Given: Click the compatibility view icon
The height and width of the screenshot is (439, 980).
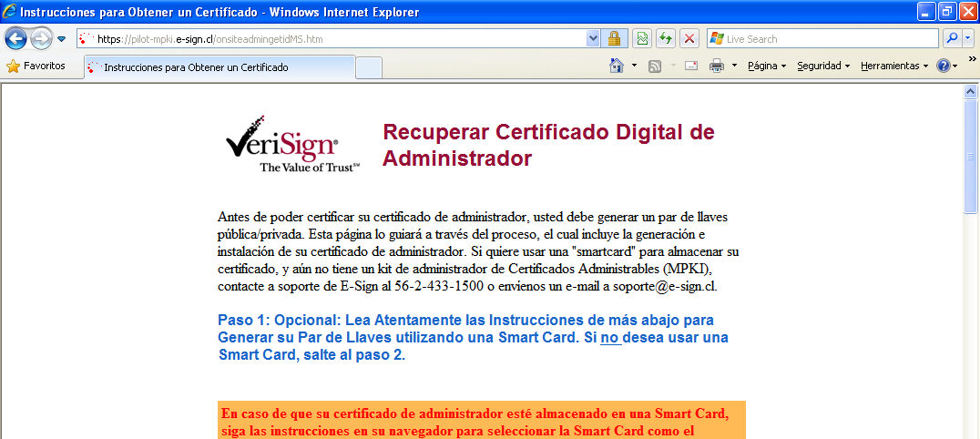Looking at the screenshot, I should (x=642, y=39).
